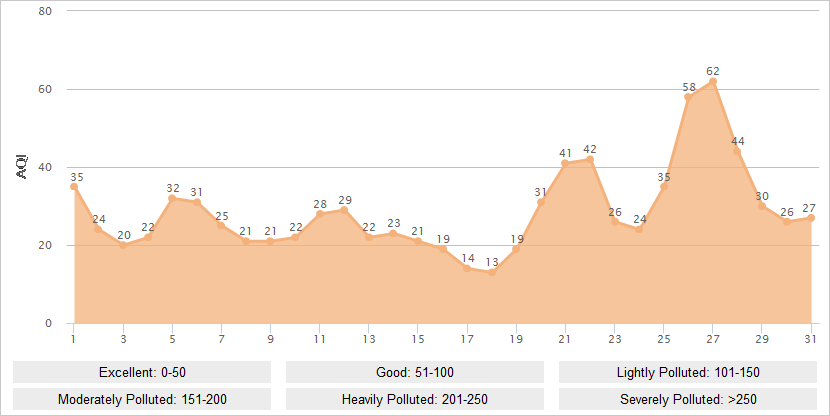This screenshot has width=830, height=416.
Task: Select the day 2 data point valued 24
Action: [x=98, y=229]
